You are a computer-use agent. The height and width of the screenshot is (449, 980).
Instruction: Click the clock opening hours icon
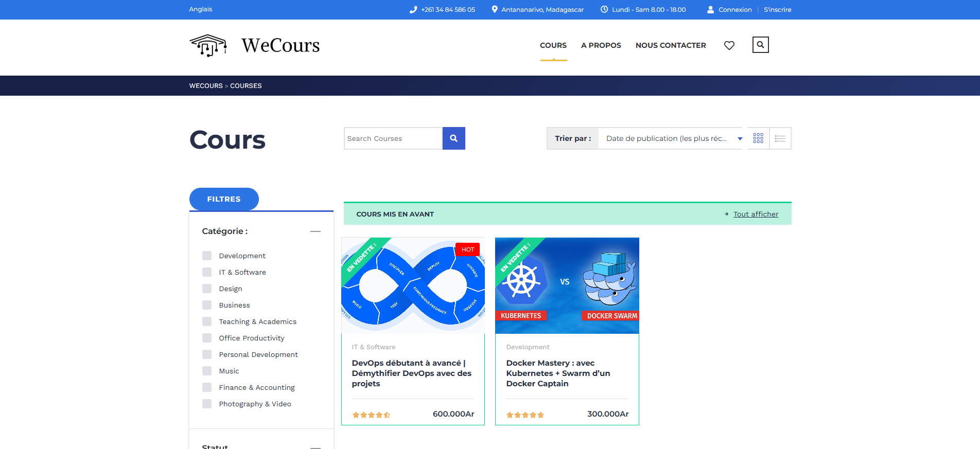point(604,9)
